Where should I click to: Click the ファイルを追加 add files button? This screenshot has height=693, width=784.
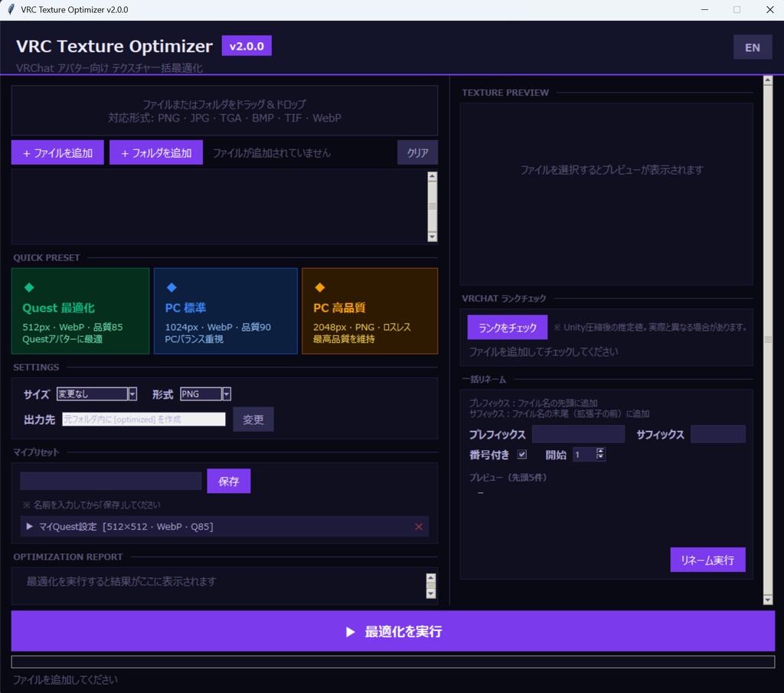pyautogui.click(x=57, y=152)
